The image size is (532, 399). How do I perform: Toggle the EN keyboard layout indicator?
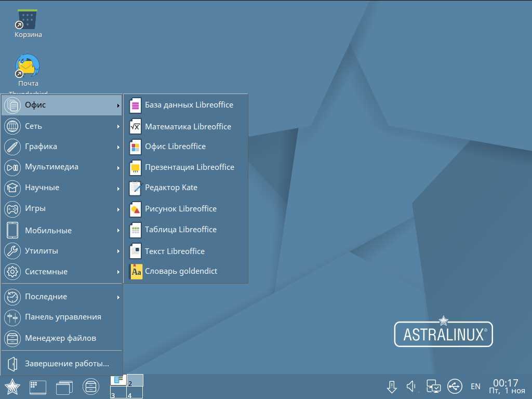point(475,387)
